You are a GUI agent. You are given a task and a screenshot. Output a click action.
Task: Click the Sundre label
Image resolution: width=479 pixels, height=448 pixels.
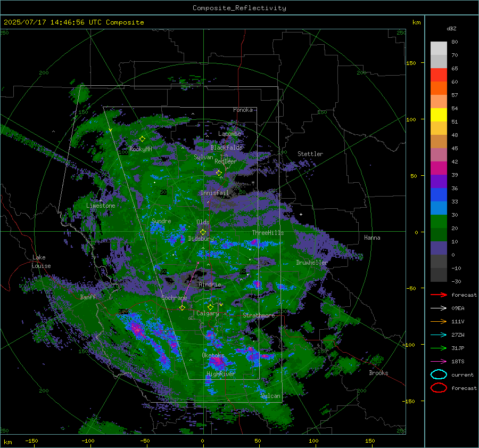pos(161,221)
